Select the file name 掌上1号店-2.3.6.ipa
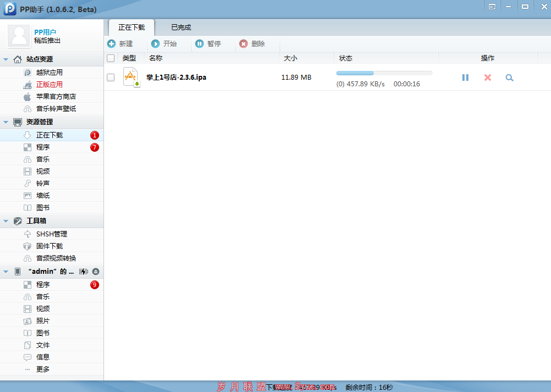 tap(176, 78)
